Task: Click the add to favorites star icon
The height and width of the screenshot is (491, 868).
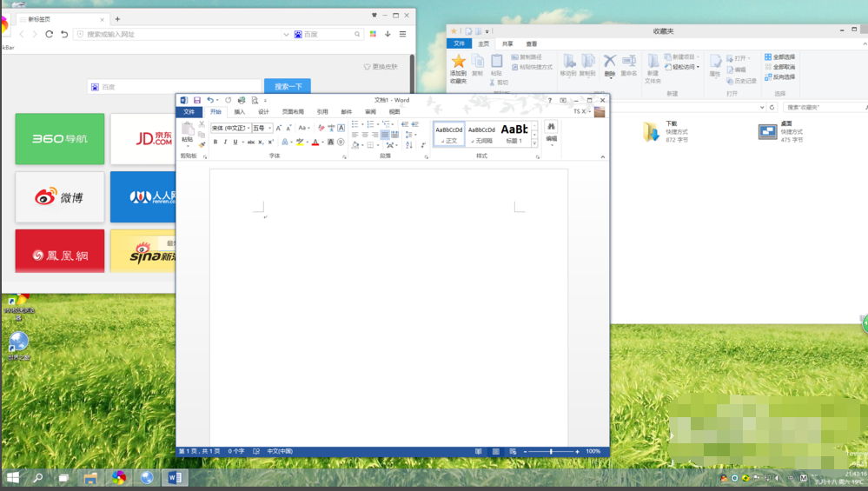Action: 458,61
